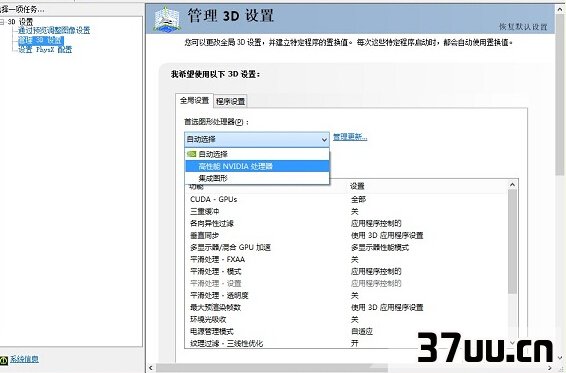
Task: Select 平滑处理 - FXAA row
Action: [x=347, y=259]
